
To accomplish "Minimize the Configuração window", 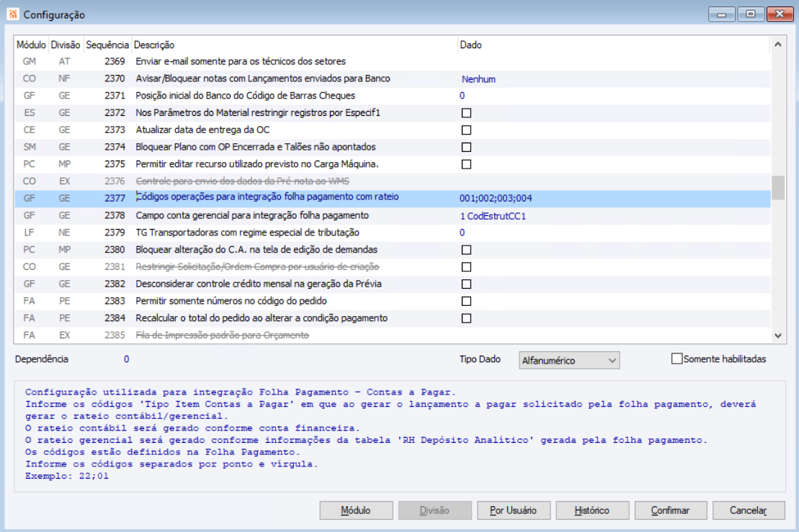I will tap(721, 14).
